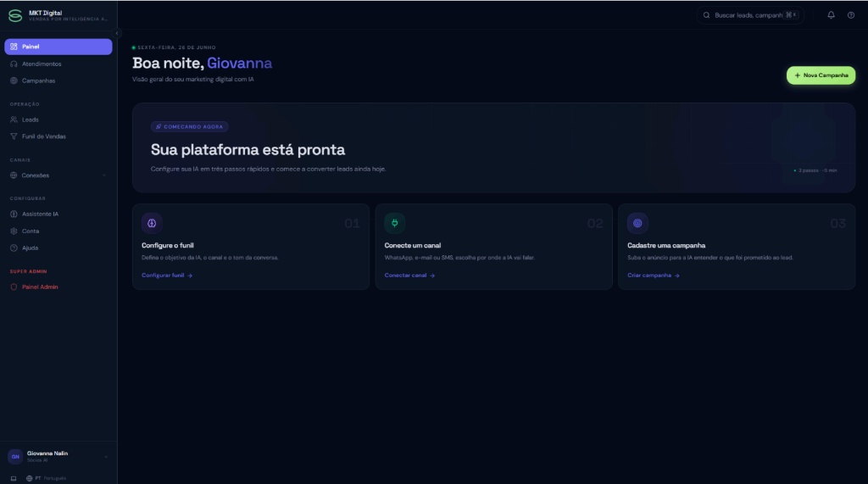Image resolution: width=868 pixels, height=484 pixels.
Task: Click the Nova Campanha button
Action: tap(821, 75)
